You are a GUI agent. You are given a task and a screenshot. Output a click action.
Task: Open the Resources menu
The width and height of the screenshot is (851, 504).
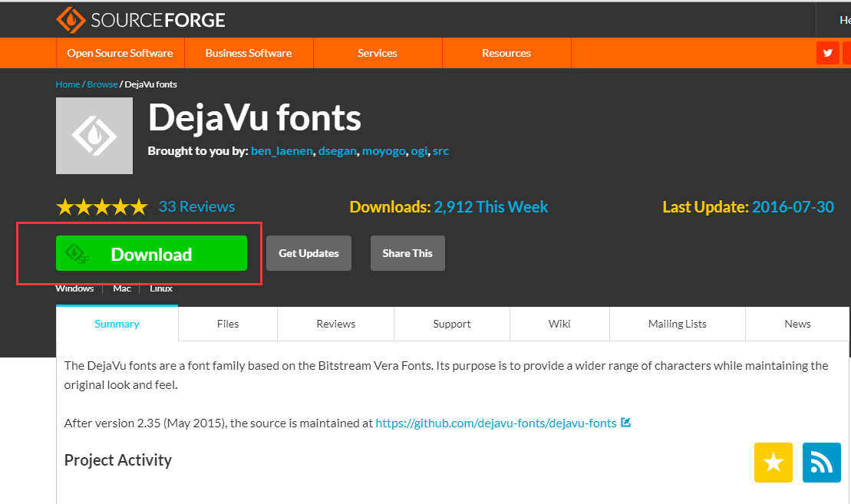[x=506, y=53]
